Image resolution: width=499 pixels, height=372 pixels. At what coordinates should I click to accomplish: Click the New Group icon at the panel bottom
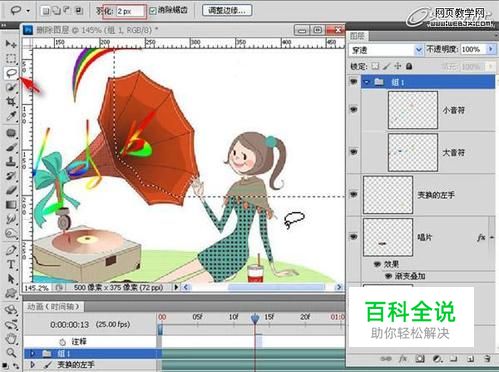[x=453, y=359]
